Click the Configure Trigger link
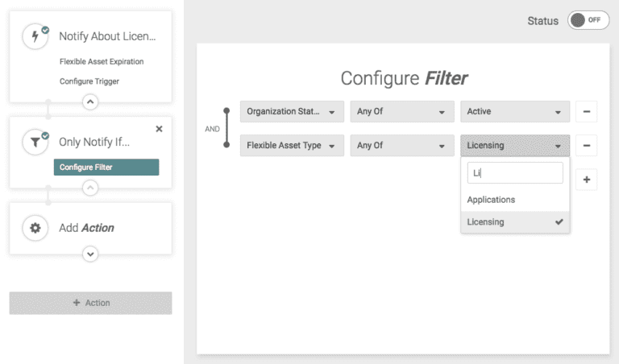This screenshot has height=364, width=619. (89, 81)
